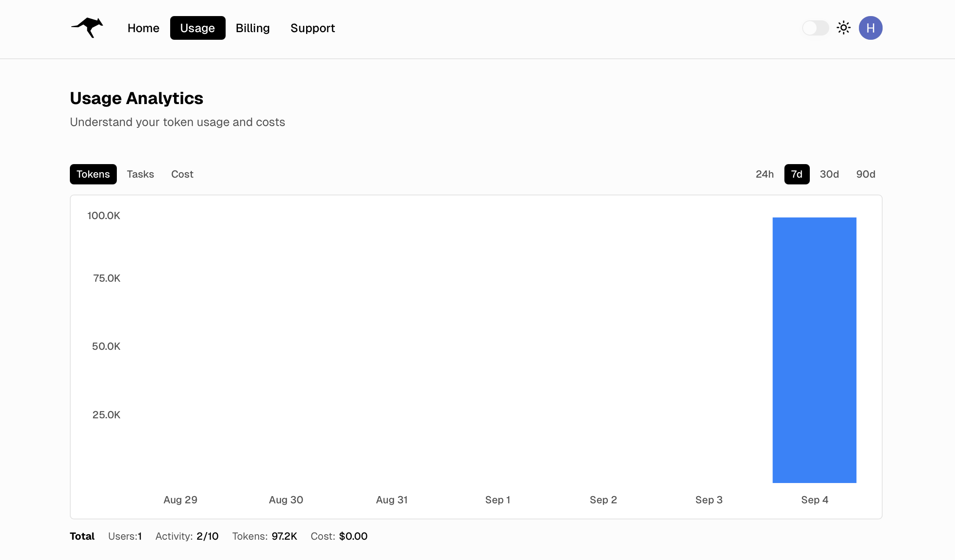The width and height of the screenshot is (955, 560).
Task: Click the Sep 4 usage bar
Action: pyautogui.click(x=814, y=349)
